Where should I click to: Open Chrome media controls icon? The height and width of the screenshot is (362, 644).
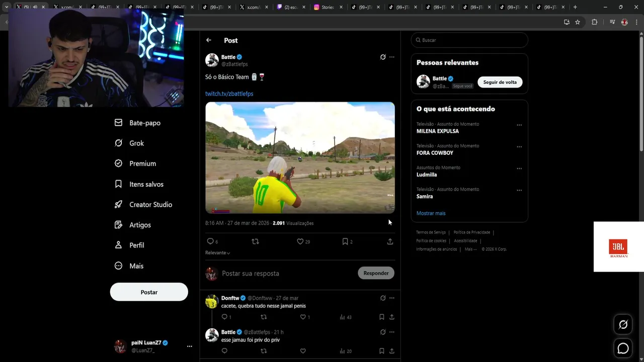[x=612, y=22]
